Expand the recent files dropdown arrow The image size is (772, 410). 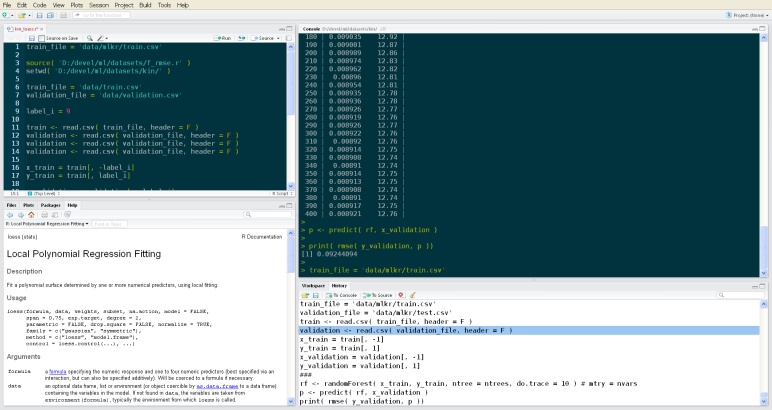[x=29, y=16]
